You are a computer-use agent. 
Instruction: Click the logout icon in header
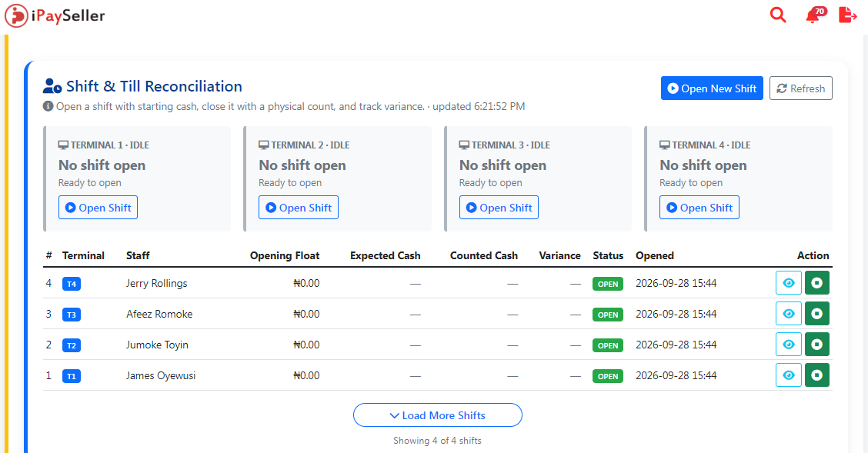pyautogui.click(x=847, y=15)
